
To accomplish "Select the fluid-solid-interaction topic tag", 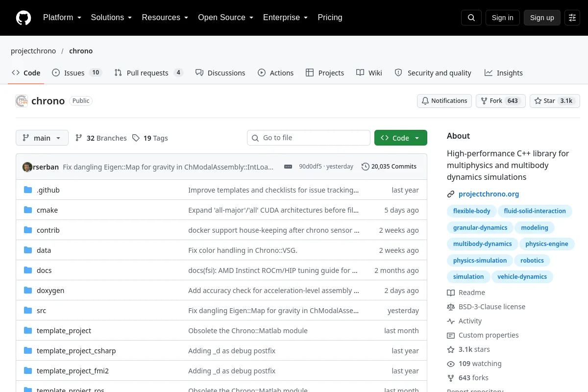I will 535,211.
